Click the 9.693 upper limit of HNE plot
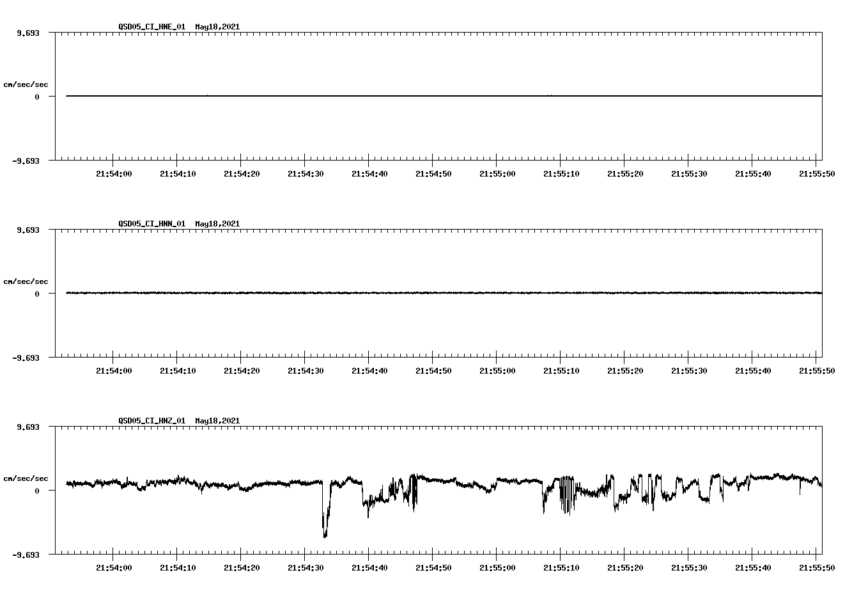Image resolution: width=868 pixels, height=591 pixels. click(x=27, y=33)
